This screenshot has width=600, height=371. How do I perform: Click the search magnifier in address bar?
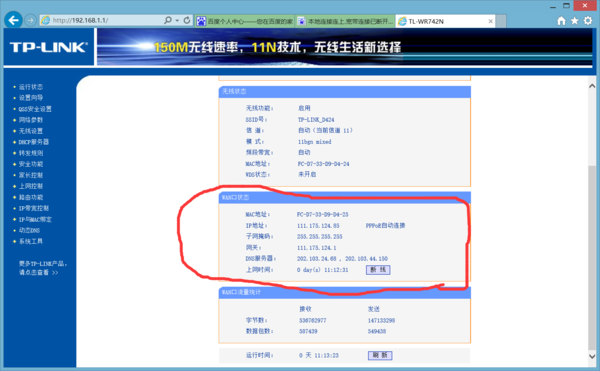pos(168,20)
